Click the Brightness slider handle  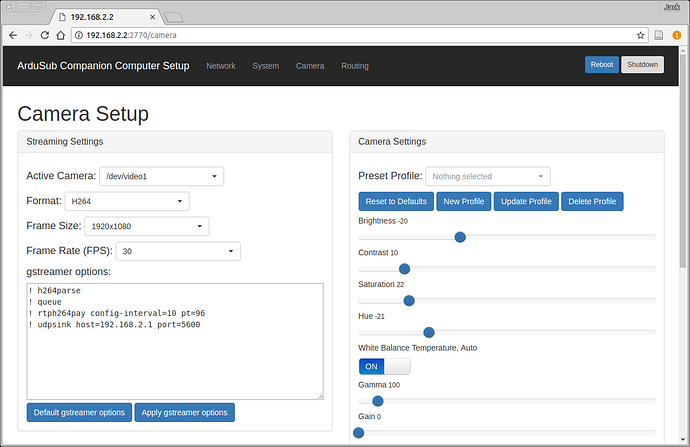[x=460, y=237]
